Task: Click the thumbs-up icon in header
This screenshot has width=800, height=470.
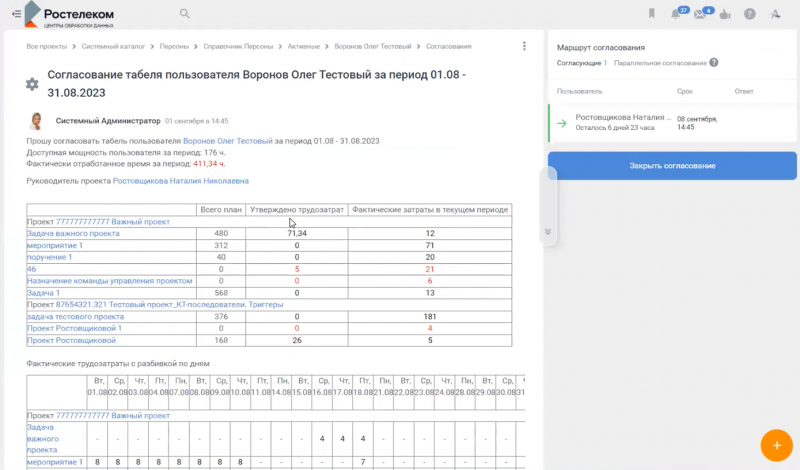Action: coord(725,14)
